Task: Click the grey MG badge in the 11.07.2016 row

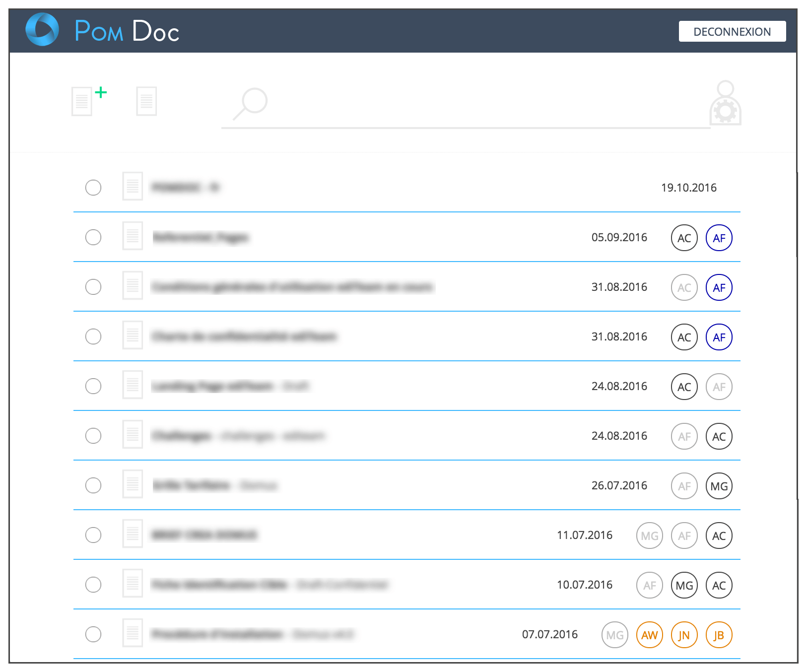Action: 650,536
